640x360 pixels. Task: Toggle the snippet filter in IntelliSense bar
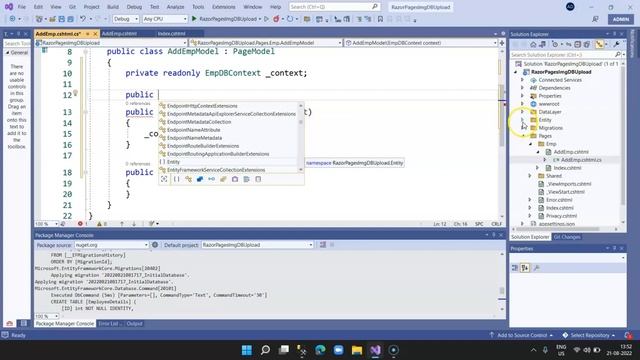pos(258,179)
